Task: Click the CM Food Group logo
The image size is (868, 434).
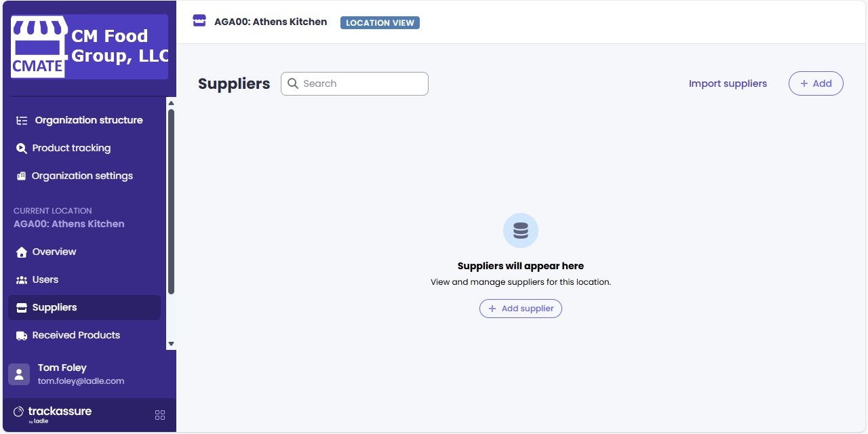Action: click(90, 47)
